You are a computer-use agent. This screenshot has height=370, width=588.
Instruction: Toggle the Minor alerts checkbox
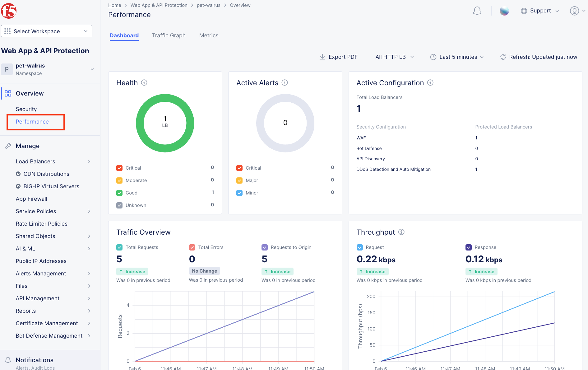click(239, 193)
